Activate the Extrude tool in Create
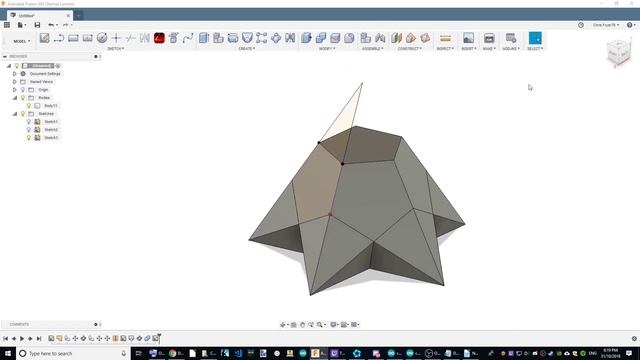 click(x=204, y=38)
